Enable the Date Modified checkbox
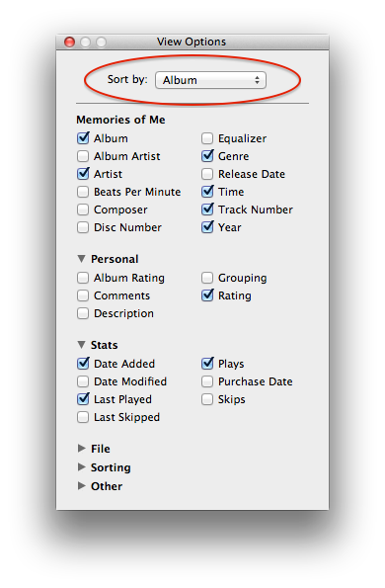Image resolution: width=385 pixels, height=588 pixels. 83,381
